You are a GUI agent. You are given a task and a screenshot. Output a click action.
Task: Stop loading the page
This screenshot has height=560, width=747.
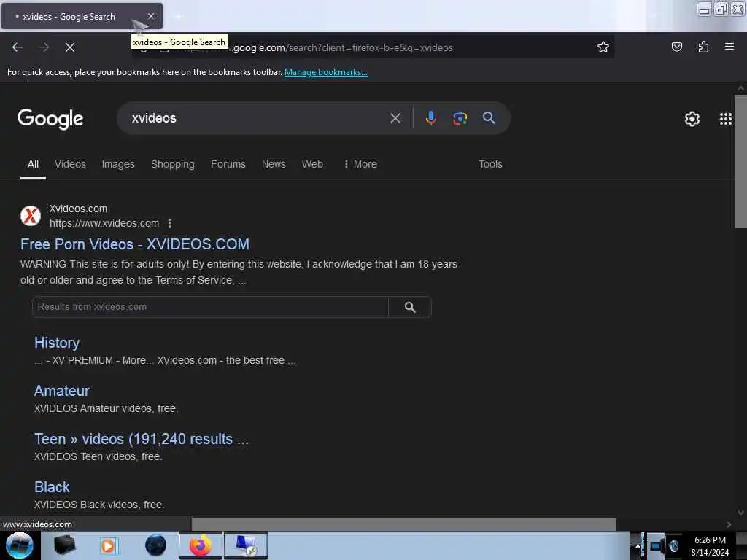coord(69,47)
